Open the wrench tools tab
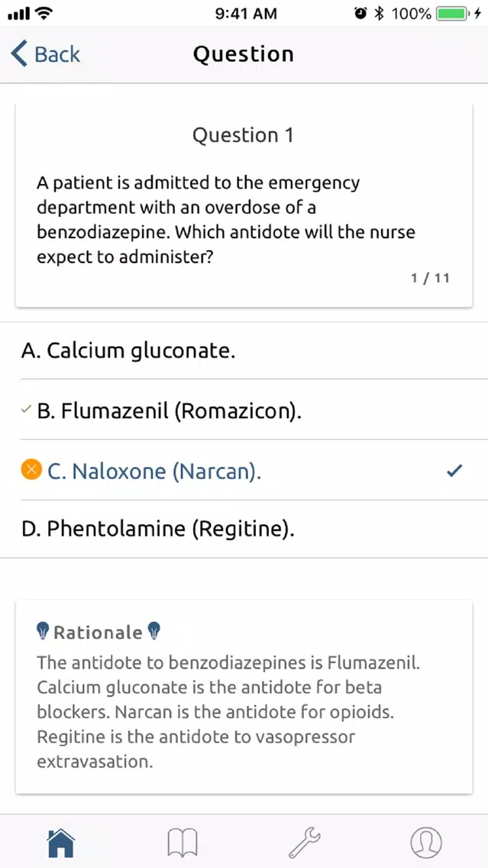 [304, 843]
